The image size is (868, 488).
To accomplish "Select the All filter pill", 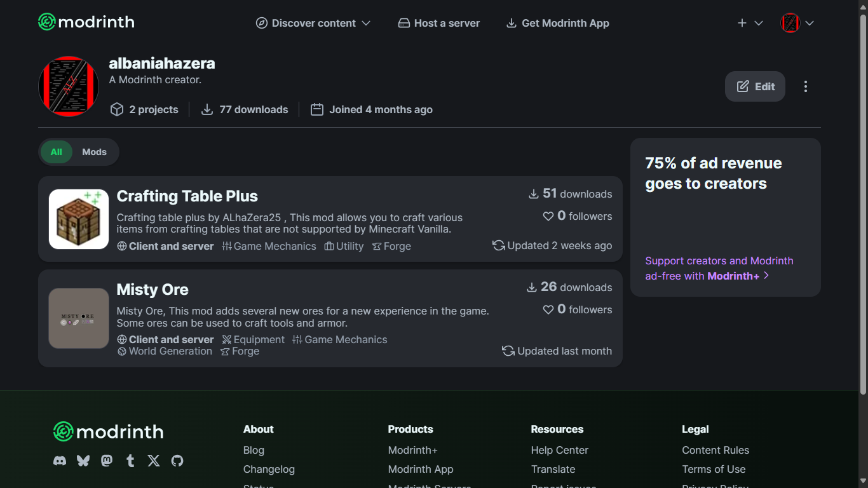I will [57, 152].
